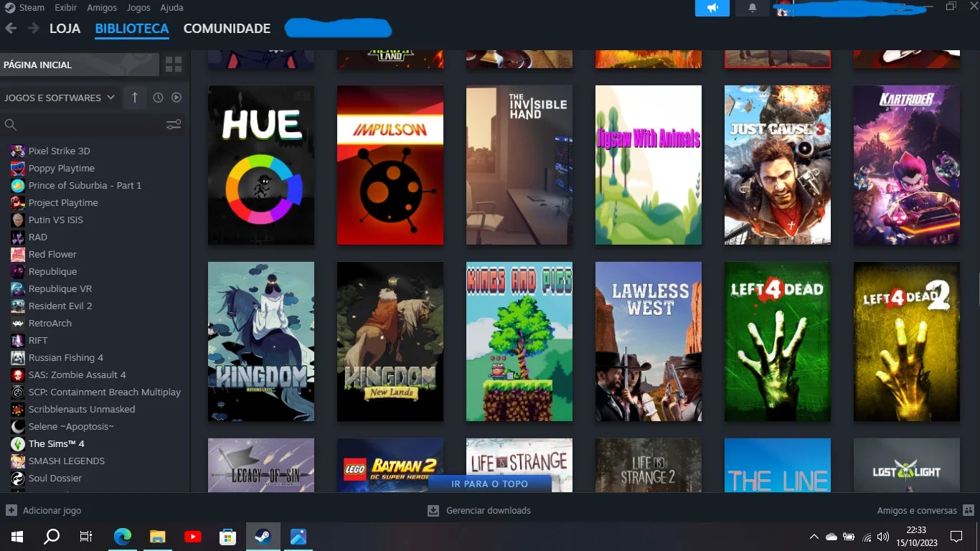This screenshot has height=551, width=980.
Task: Click the add game plus icon
Action: click(x=11, y=510)
